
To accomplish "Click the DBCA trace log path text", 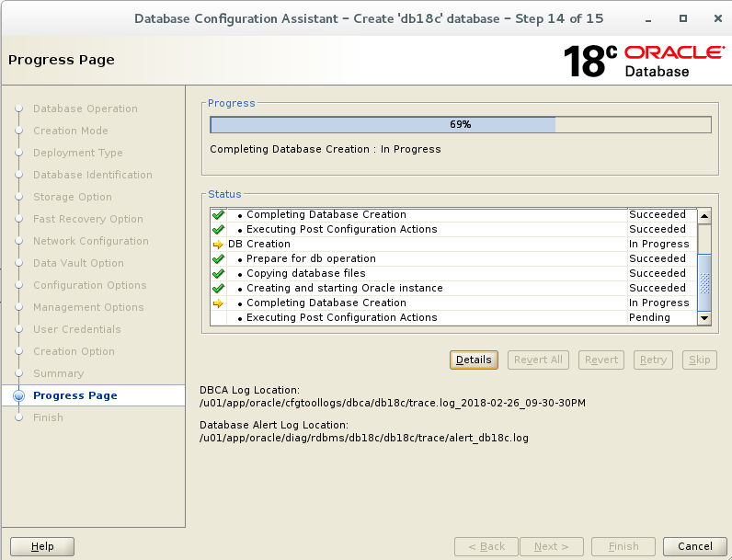I will tap(392, 403).
